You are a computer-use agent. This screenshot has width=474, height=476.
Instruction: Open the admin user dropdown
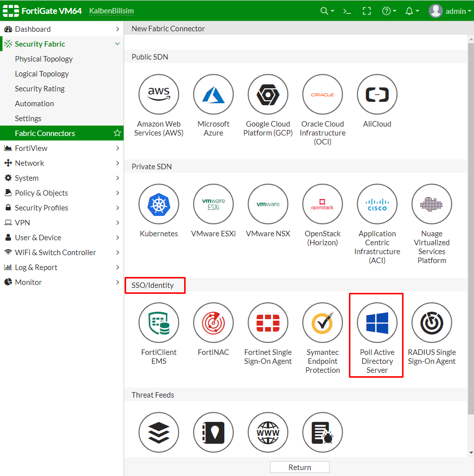pyautogui.click(x=450, y=11)
